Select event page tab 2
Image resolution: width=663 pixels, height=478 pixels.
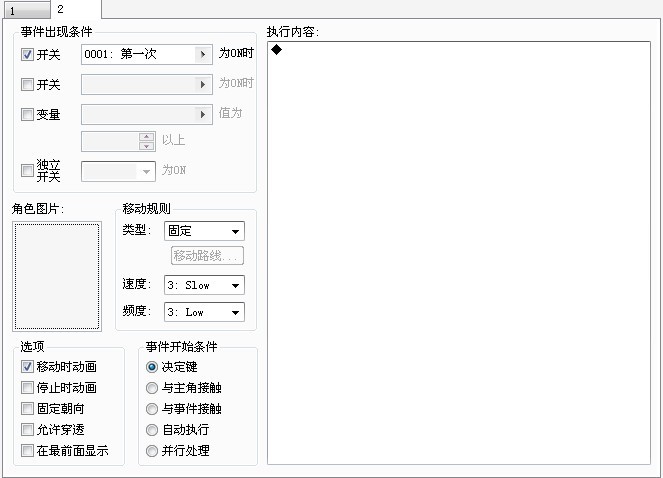76,9
